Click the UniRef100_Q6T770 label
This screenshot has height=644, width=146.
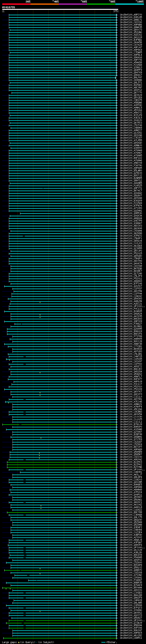pos(131,93)
